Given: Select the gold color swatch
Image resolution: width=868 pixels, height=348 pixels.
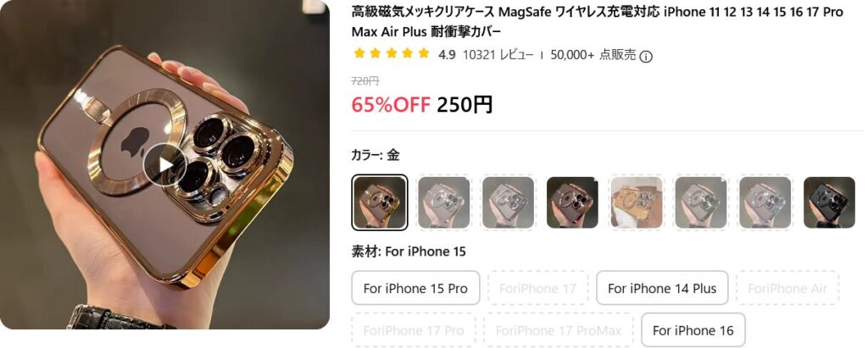Looking at the screenshot, I should pos(379,202).
